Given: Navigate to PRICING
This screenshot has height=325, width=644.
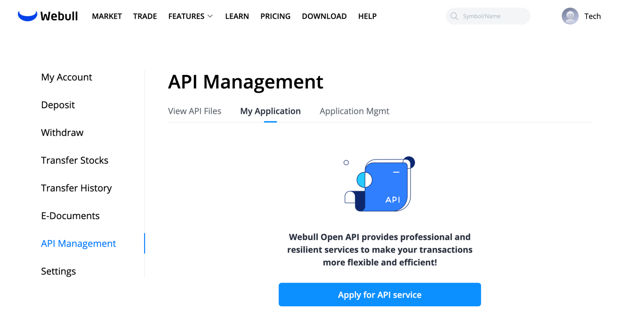Looking at the screenshot, I should coord(275,16).
